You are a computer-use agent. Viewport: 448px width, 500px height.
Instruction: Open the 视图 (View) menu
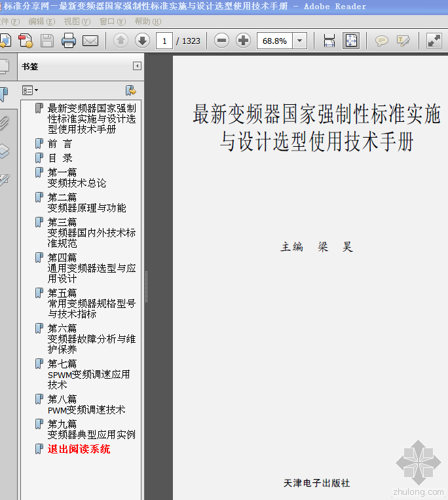tap(77, 22)
